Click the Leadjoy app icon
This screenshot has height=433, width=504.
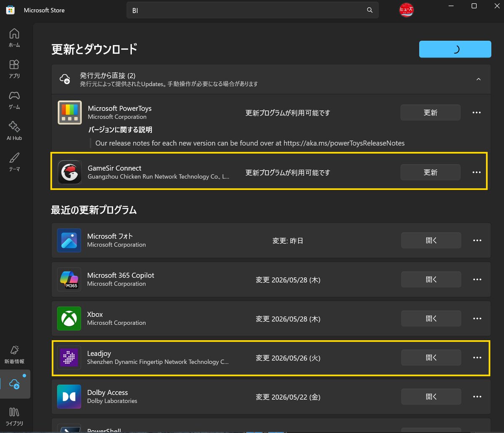coord(69,357)
